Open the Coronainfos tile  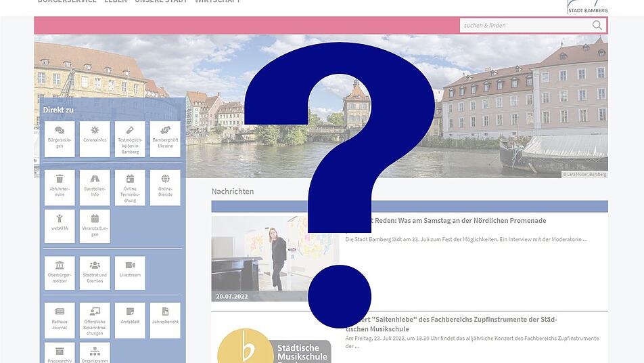pyautogui.click(x=95, y=139)
